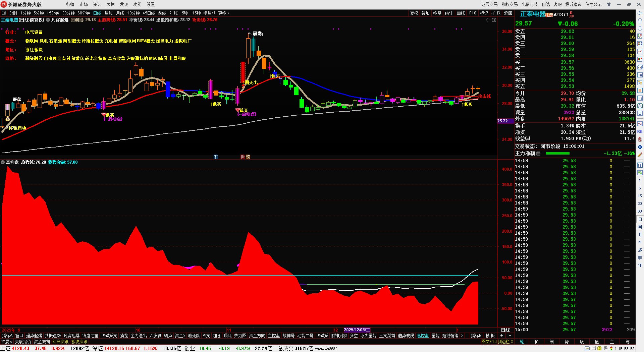Click the blue four-way move icon in the sidebar
Screen dimensions: 644x352
coord(640,147)
